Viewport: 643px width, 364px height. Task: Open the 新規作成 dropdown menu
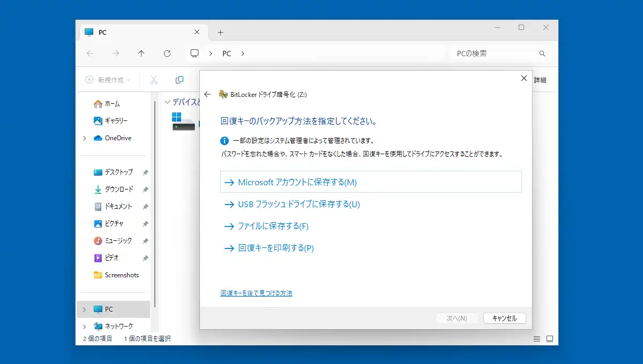click(x=108, y=80)
